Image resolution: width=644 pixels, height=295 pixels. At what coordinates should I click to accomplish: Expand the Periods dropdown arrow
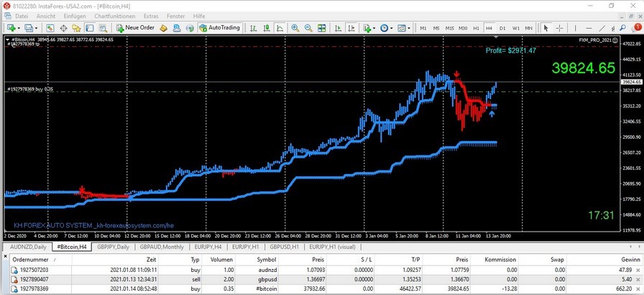coord(392,28)
